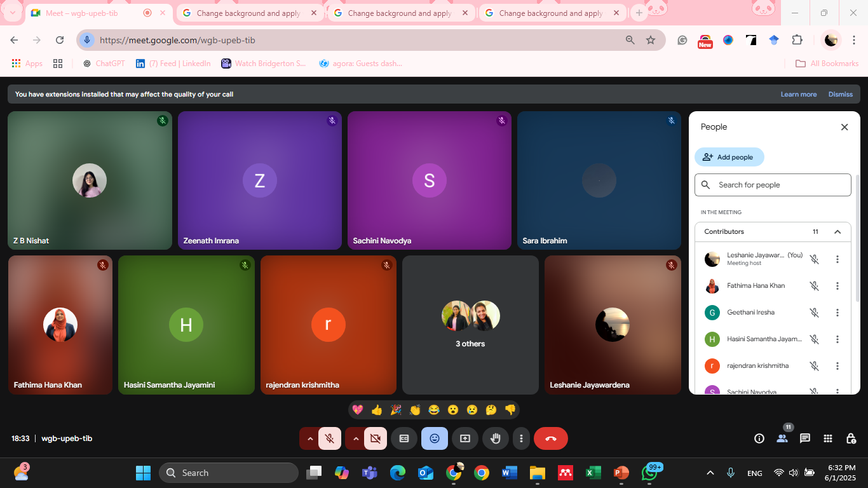
Task: Click the raise hand icon
Action: 495,438
